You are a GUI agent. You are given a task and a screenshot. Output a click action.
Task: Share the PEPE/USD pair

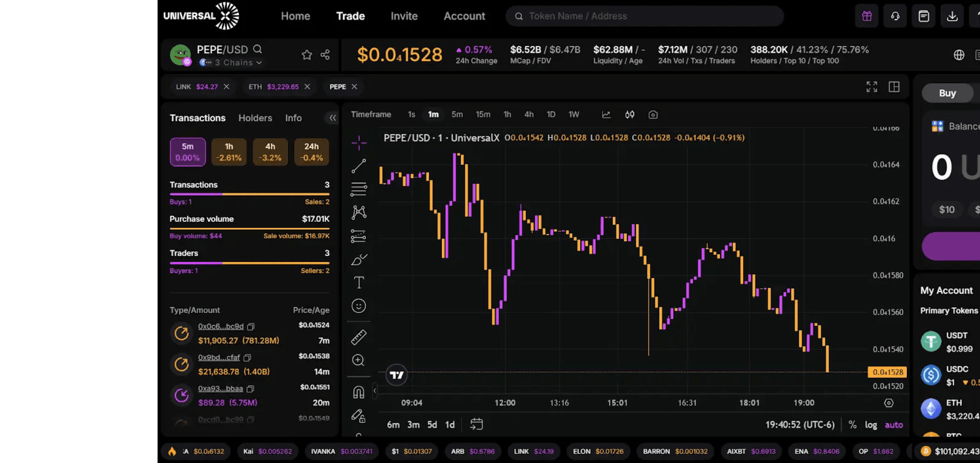pos(325,55)
